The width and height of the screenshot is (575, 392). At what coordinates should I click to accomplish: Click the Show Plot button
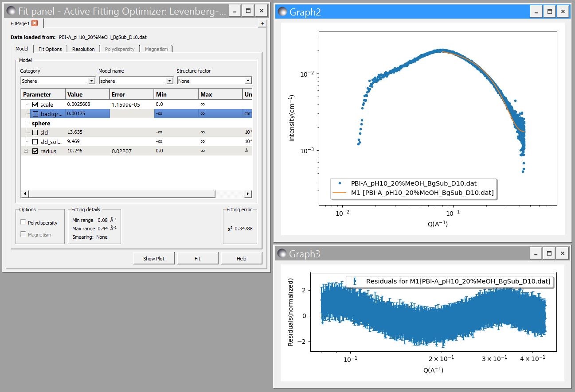(x=154, y=259)
